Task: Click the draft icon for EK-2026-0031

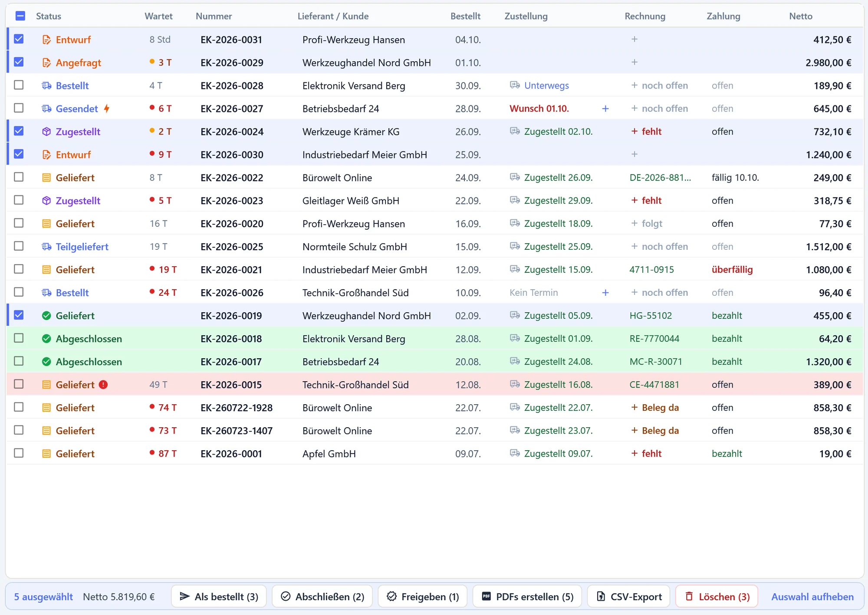Action: 46,40
